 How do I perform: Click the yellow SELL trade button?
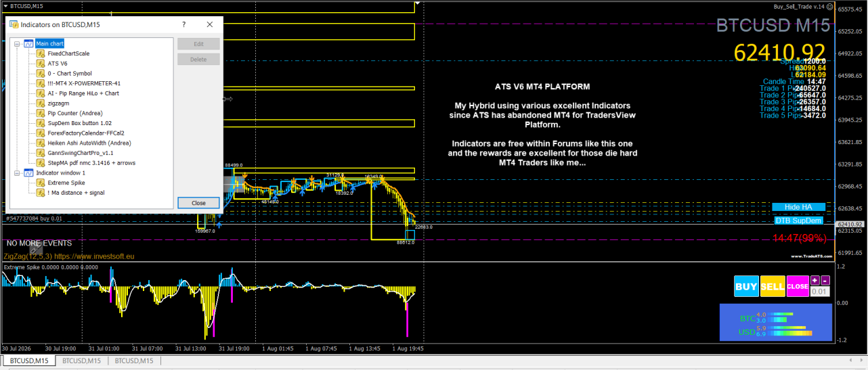773,286
